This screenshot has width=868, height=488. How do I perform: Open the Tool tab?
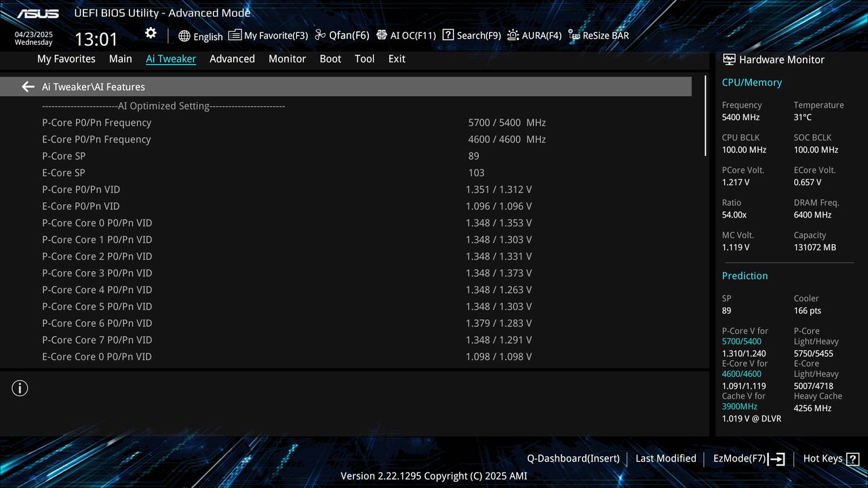365,59
